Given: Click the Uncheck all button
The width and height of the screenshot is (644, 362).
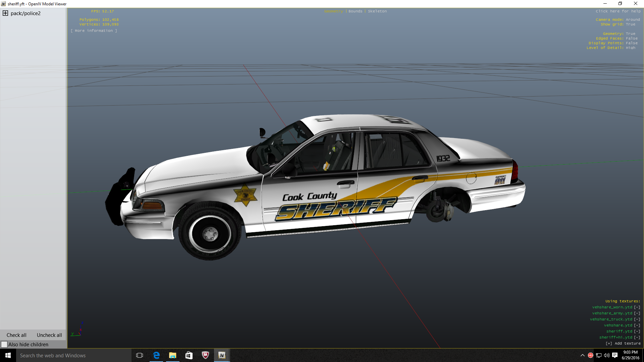Looking at the screenshot, I should tap(49, 335).
